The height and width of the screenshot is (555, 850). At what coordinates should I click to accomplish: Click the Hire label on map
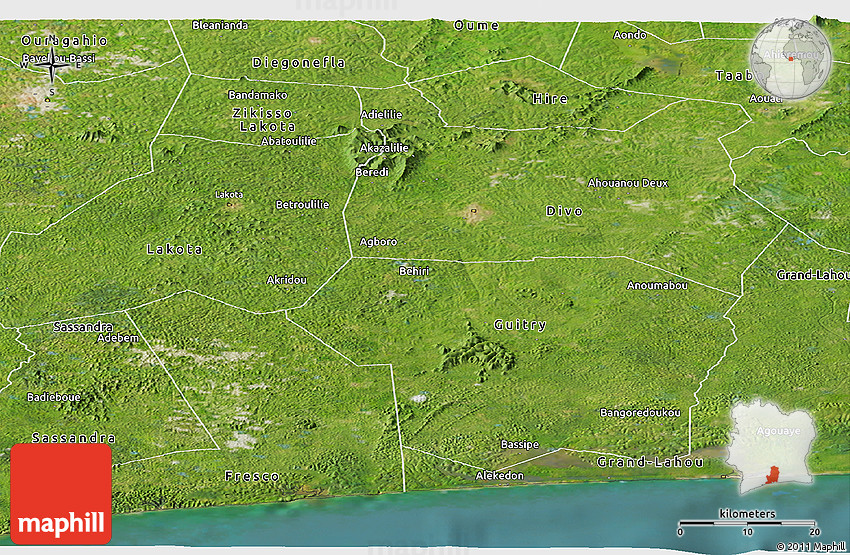pos(550,99)
